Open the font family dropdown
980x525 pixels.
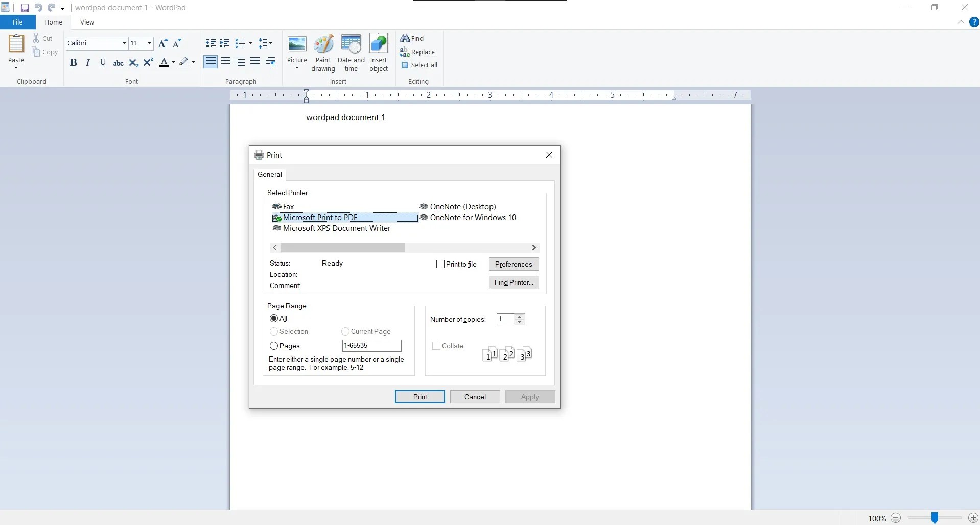(124, 43)
